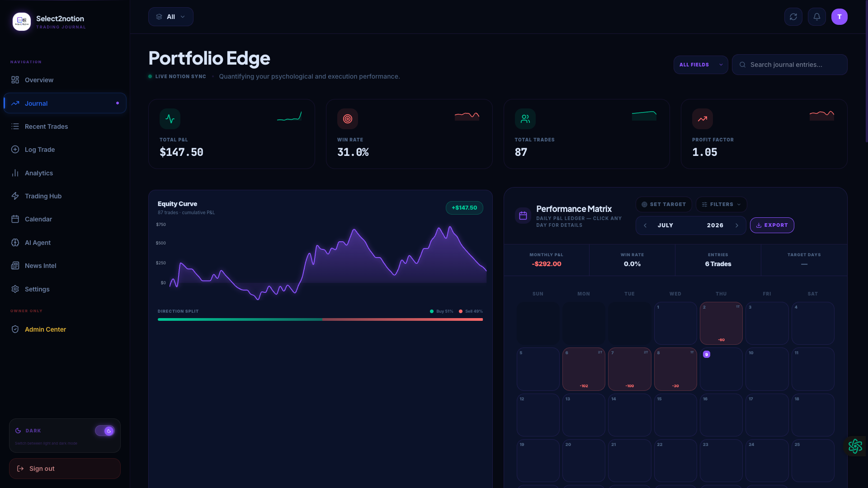Click the Search journal entries field
The width and height of the screenshot is (868, 488).
tap(789, 65)
